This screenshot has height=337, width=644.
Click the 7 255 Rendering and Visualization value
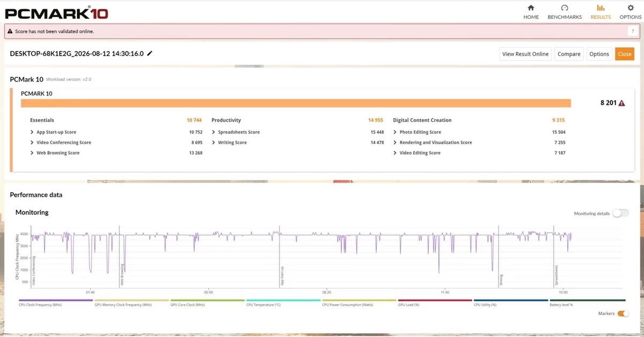tap(559, 143)
